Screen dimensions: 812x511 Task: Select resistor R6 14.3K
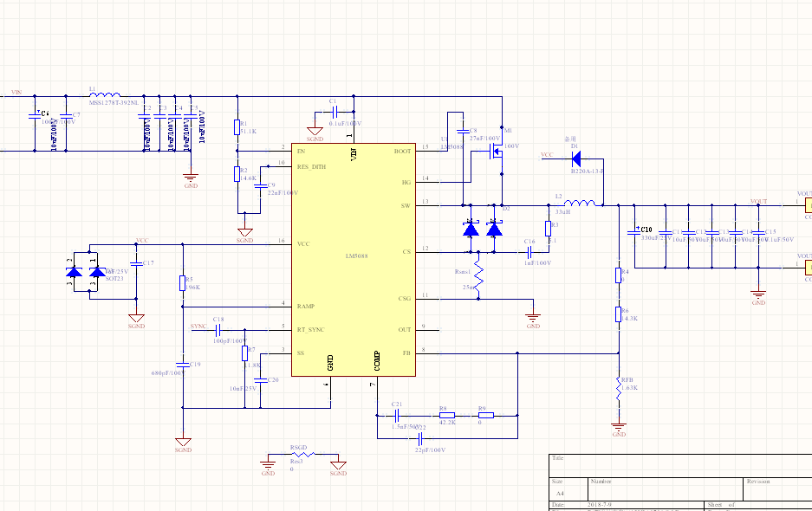pyautogui.click(x=619, y=314)
